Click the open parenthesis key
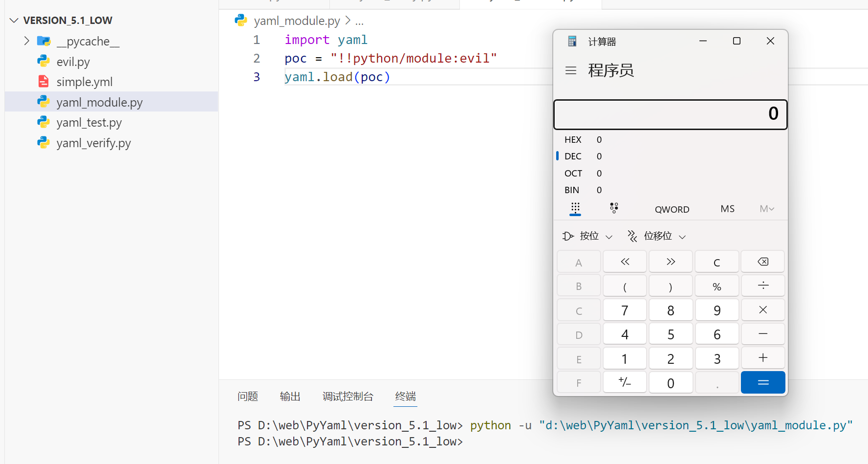 pyautogui.click(x=625, y=286)
